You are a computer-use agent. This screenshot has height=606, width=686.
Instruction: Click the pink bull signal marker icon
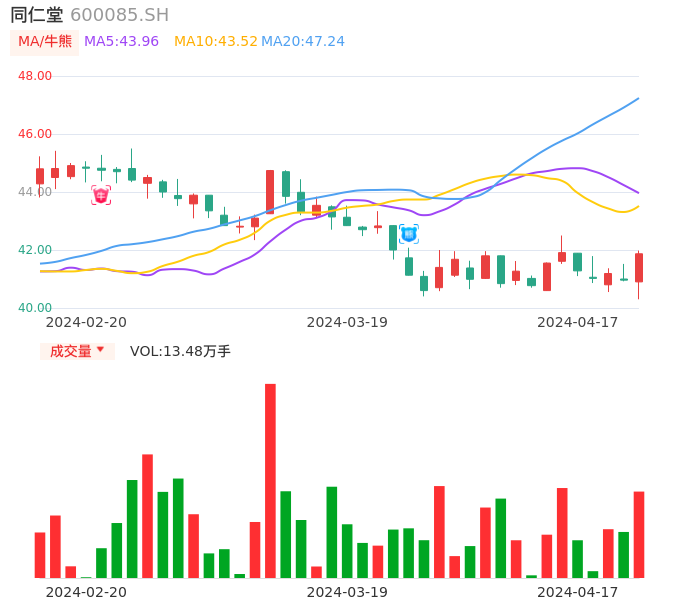coord(101,195)
